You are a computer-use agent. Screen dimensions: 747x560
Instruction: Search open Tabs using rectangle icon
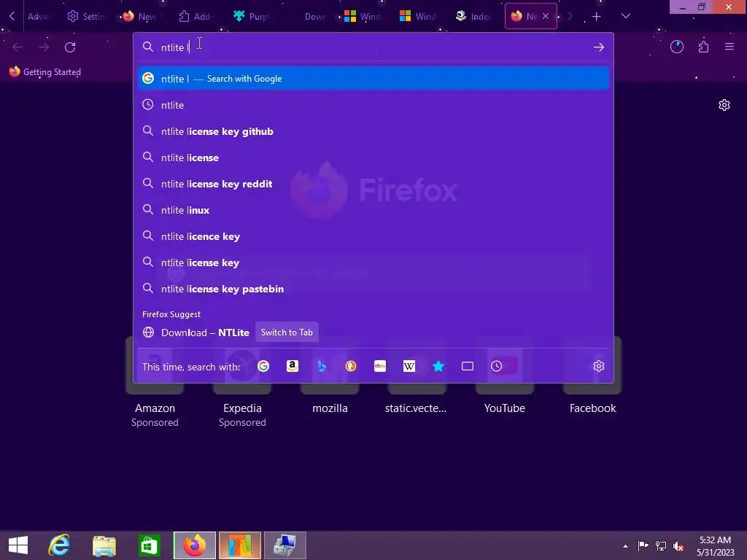pos(468,366)
